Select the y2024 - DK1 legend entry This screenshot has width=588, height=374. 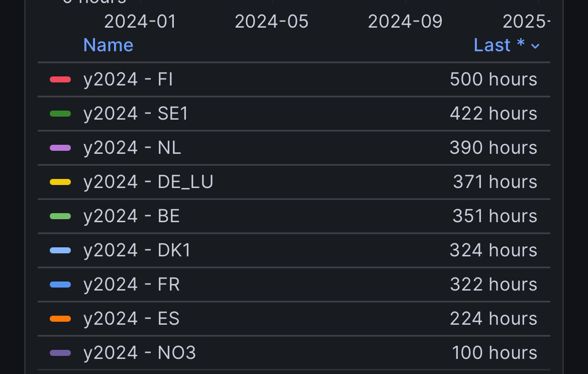[137, 250]
